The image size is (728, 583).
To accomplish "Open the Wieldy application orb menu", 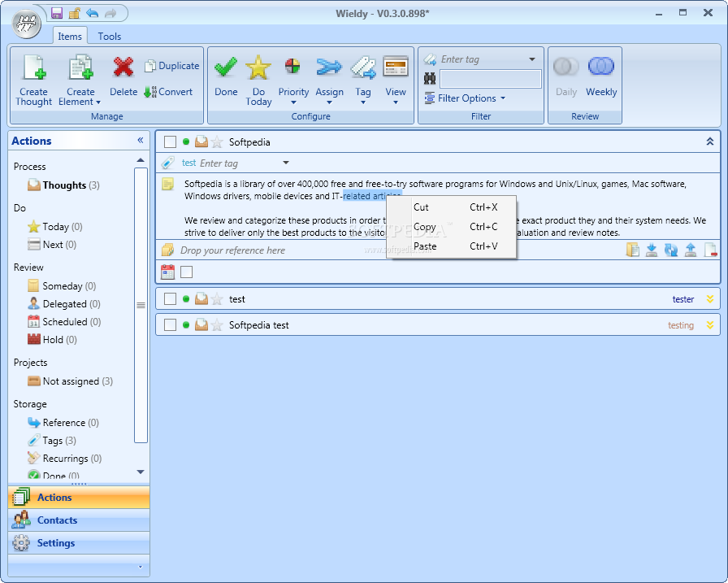I will tap(27, 24).
